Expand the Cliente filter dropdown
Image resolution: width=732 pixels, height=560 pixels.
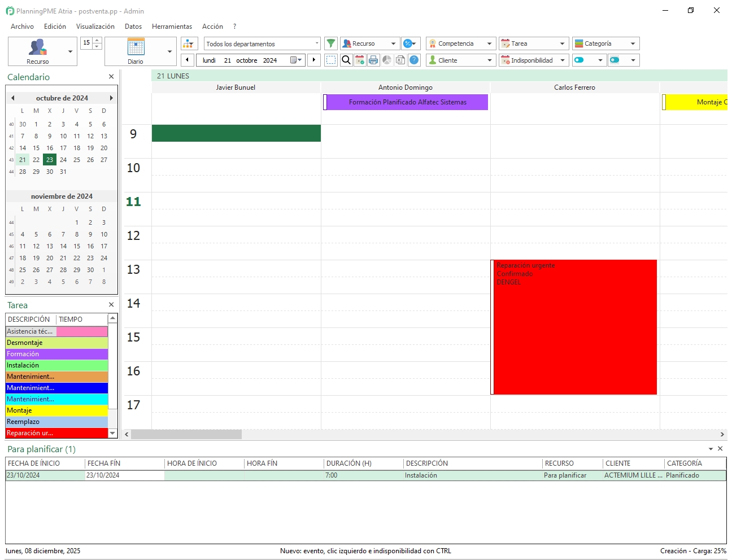[x=489, y=60]
